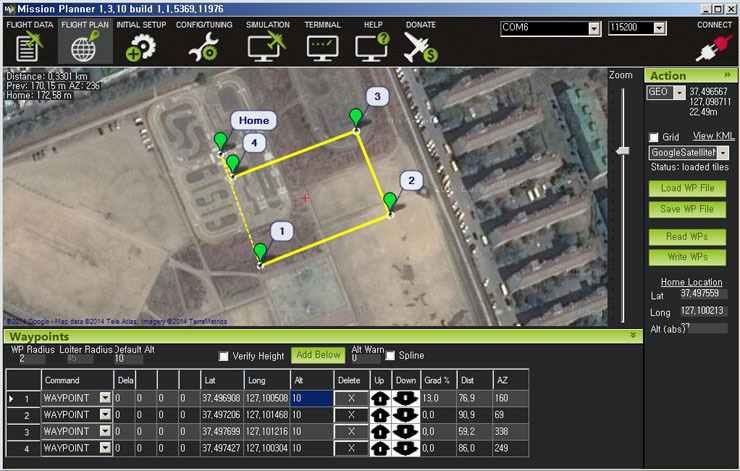
Task: Open the Terminal screen
Action: pyautogui.click(x=322, y=42)
